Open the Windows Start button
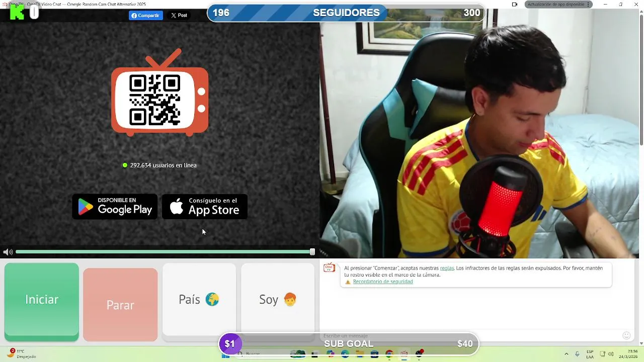 225,354
